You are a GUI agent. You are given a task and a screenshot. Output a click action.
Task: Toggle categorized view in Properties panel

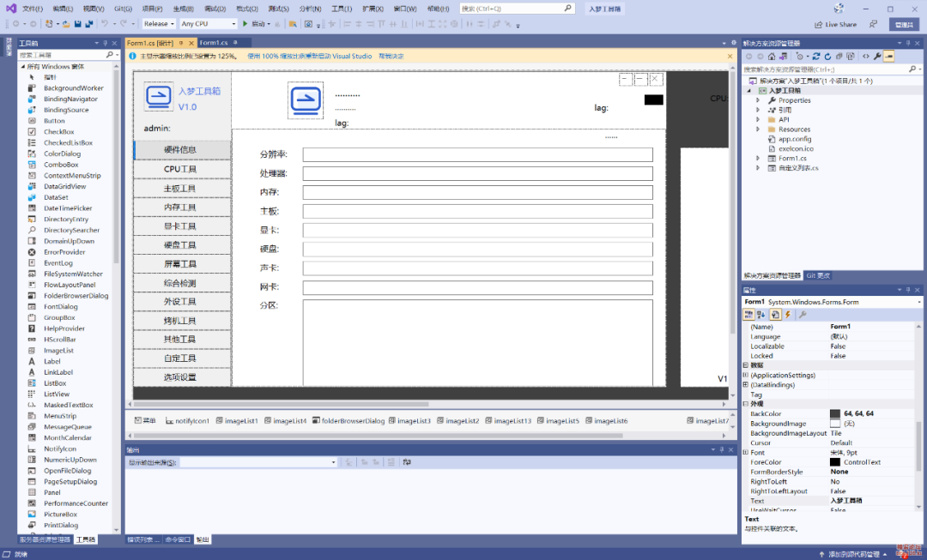[x=748, y=315]
